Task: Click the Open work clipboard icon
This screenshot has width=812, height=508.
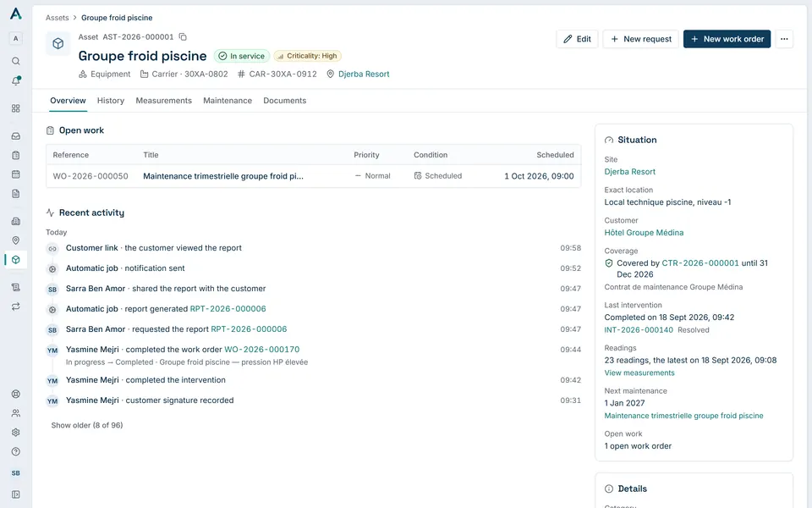Action: [50, 130]
